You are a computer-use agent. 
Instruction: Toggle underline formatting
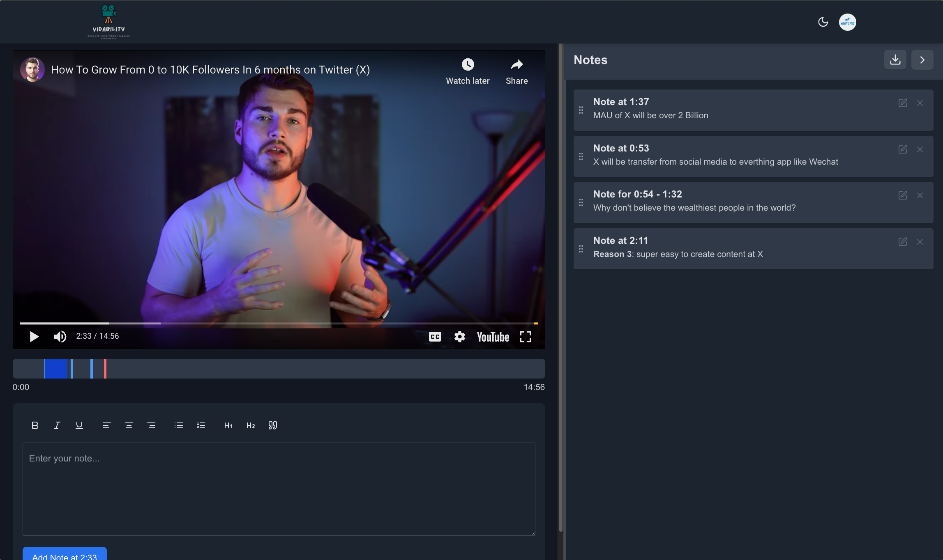tap(79, 425)
